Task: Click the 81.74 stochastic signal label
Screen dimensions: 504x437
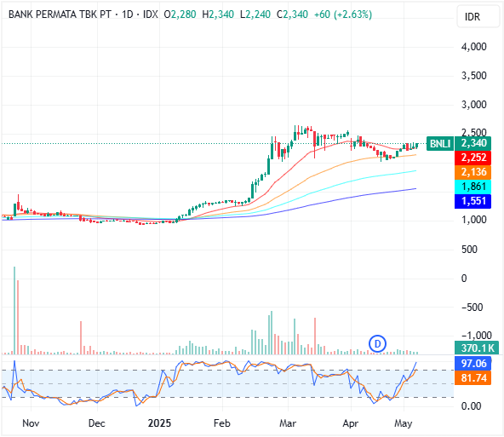Action: pos(472,378)
